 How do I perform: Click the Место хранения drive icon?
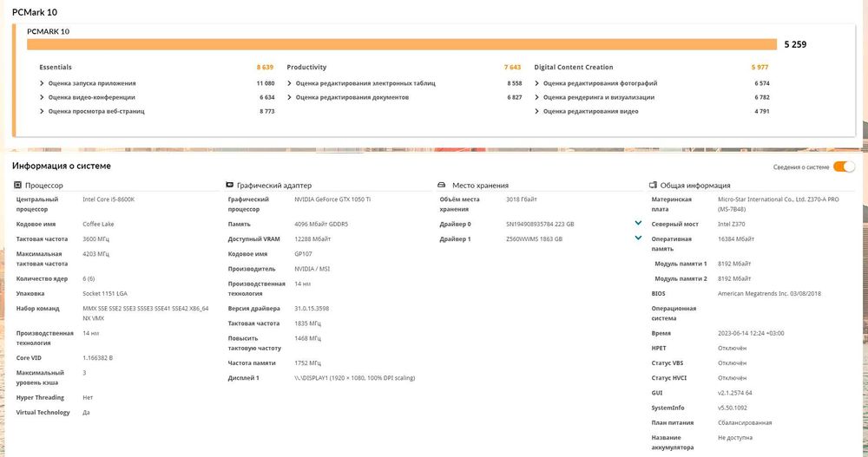441,185
